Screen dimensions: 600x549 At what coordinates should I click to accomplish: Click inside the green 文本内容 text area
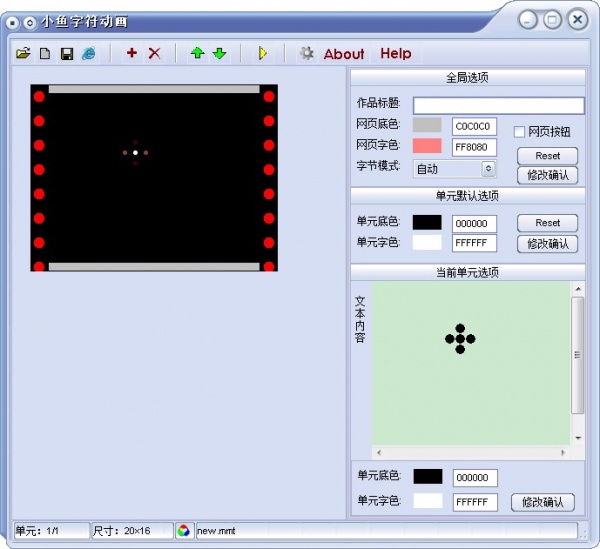[471, 363]
